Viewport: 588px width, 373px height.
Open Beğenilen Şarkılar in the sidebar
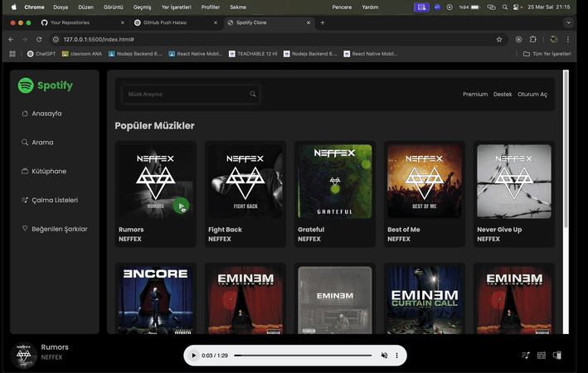(x=55, y=229)
